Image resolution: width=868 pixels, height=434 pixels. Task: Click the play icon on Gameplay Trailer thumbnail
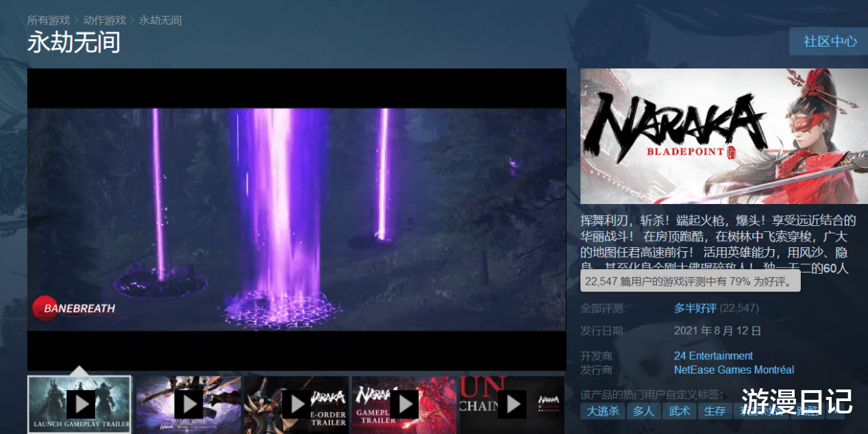(404, 405)
